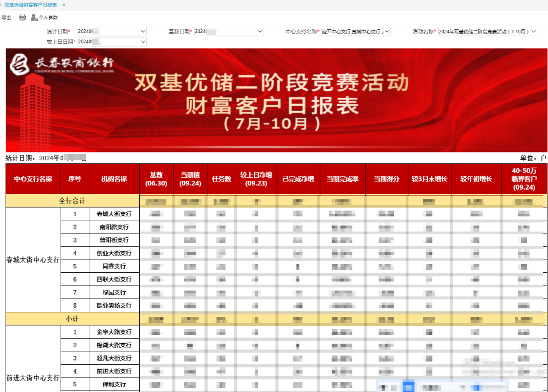This screenshot has height=392, width=548.
Task: Select the 全行合计 row label
Action: (72, 201)
